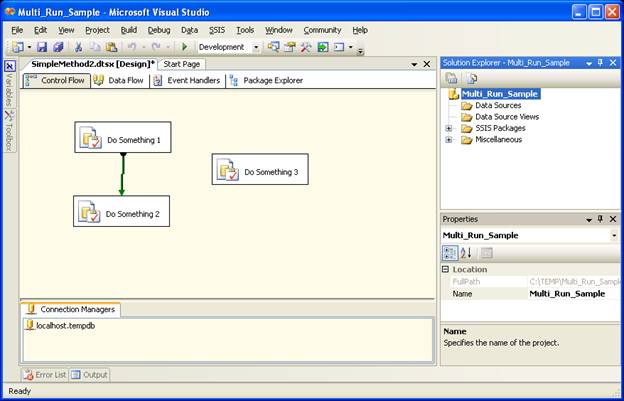
Task: Select the Multi_Run_Sample project node
Action: coord(499,94)
